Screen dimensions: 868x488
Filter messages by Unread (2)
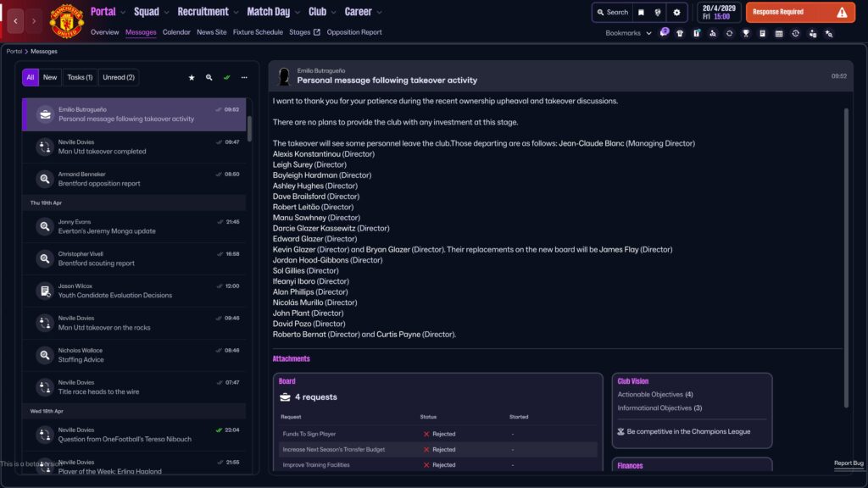tap(119, 77)
